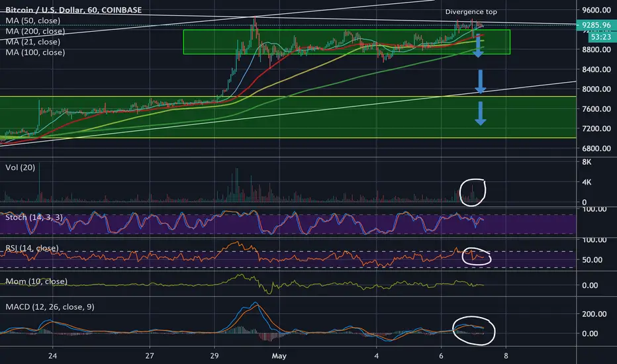
Task: Click the RSI (14, close) indicator label
Action: coord(32,248)
